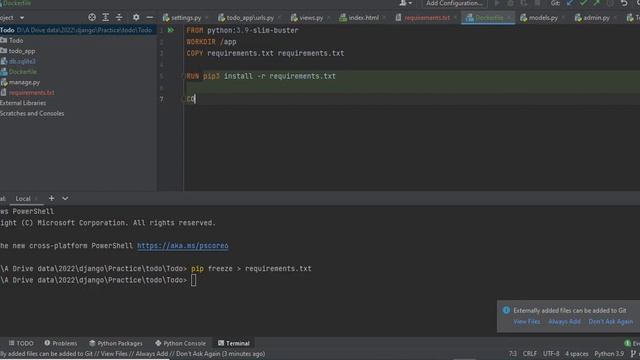This screenshot has width=640, height=360.
Task: Close the settings.py editor tab
Action: click(x=207, y=18)
